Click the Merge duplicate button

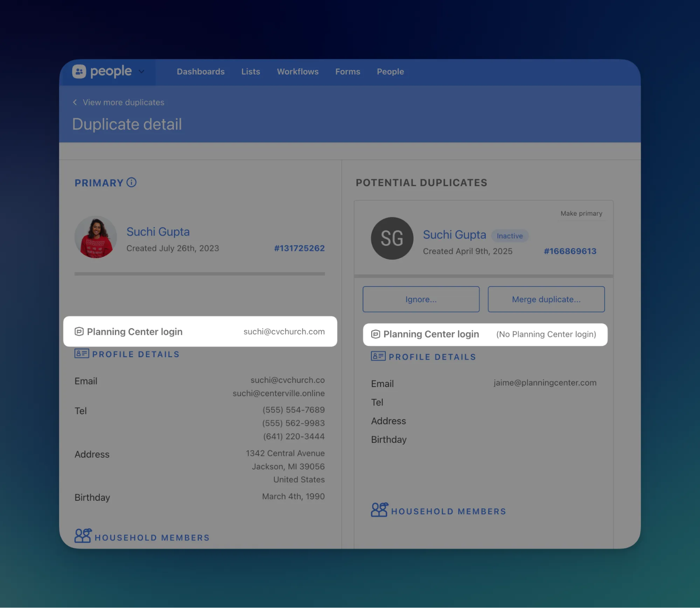pyautogui.click(x=546, y=299)
